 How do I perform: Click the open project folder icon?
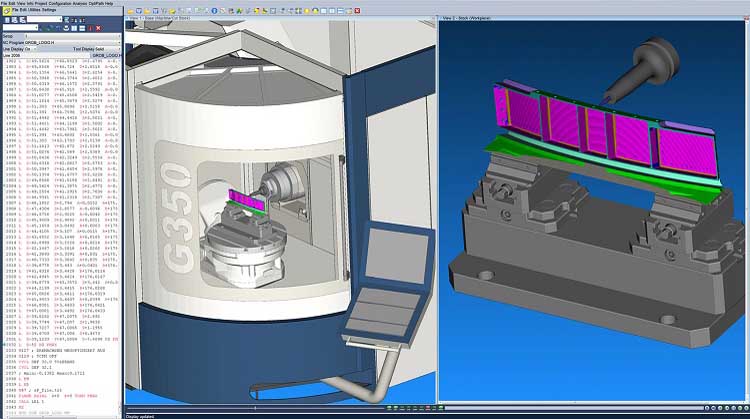pyautogui.click(x=131, y=11)
